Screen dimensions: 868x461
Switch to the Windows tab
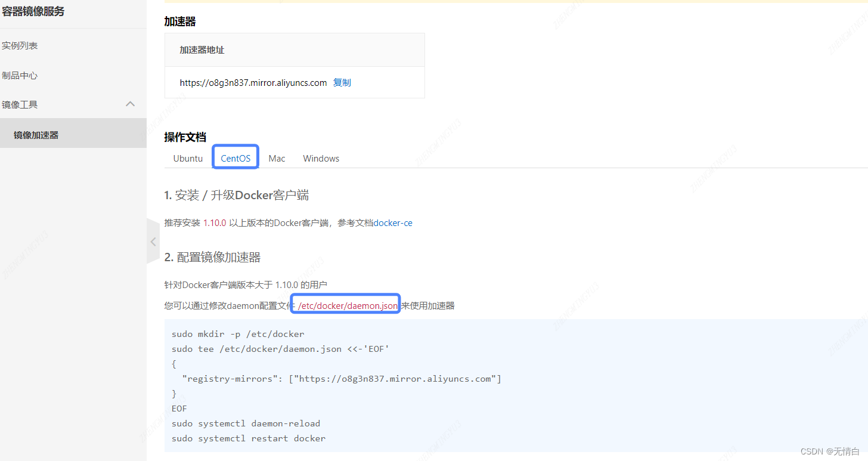(321, 158)
